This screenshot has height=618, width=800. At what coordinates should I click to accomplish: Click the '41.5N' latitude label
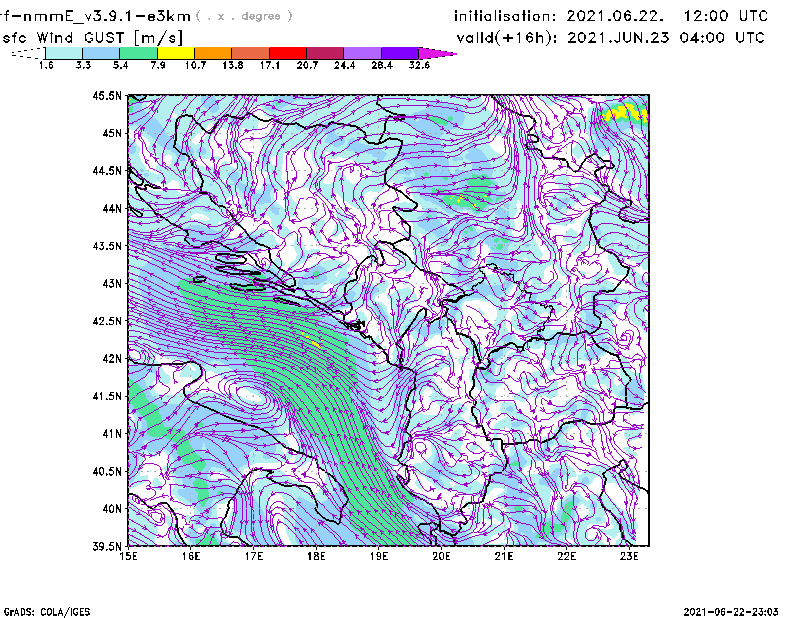pyautogui.click(x=107, y=396)
